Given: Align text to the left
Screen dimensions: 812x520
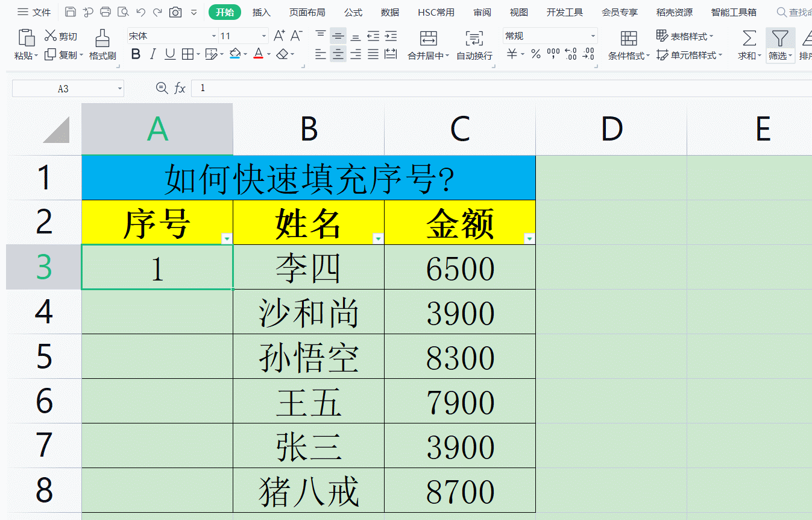Looking at the screenshot, I should pos(321,55).
